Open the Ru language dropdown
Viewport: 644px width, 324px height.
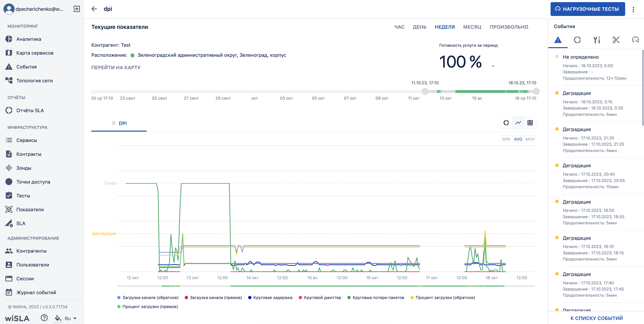71,318
